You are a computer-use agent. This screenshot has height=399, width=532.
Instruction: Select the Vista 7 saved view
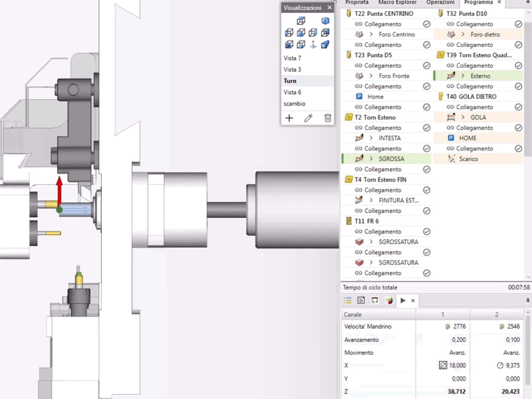coord(292,58)
